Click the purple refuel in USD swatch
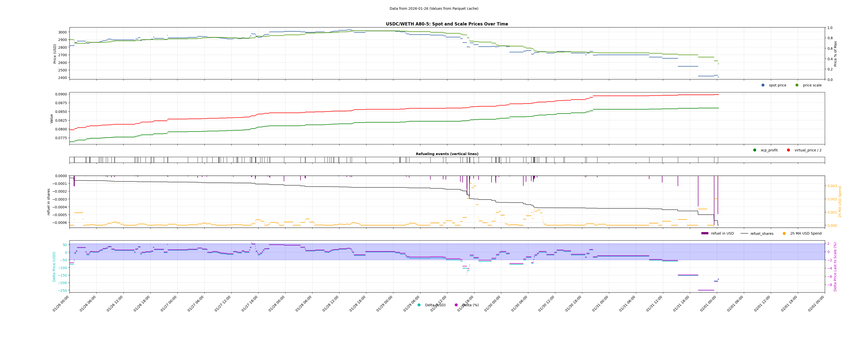The height and width of the screenshot is (344, 868). (705, 234)
